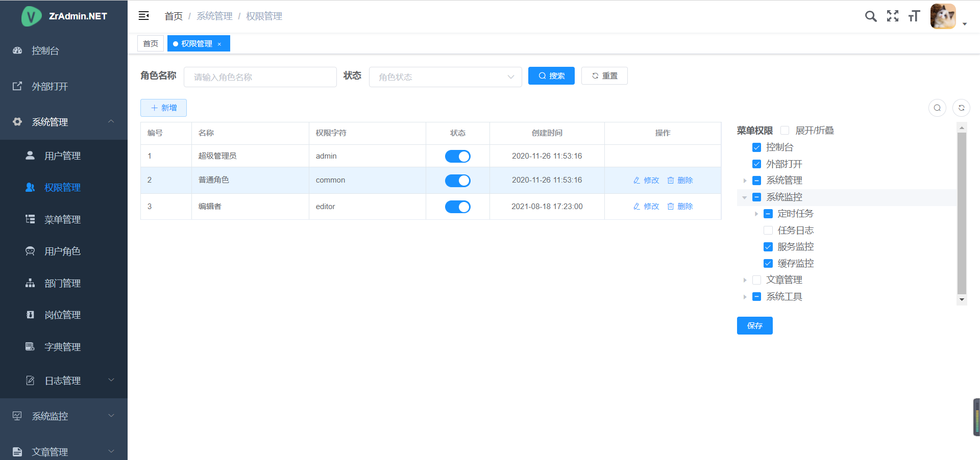Open 菜单管理 in the sidebar
980x460 pixels.
62,219
